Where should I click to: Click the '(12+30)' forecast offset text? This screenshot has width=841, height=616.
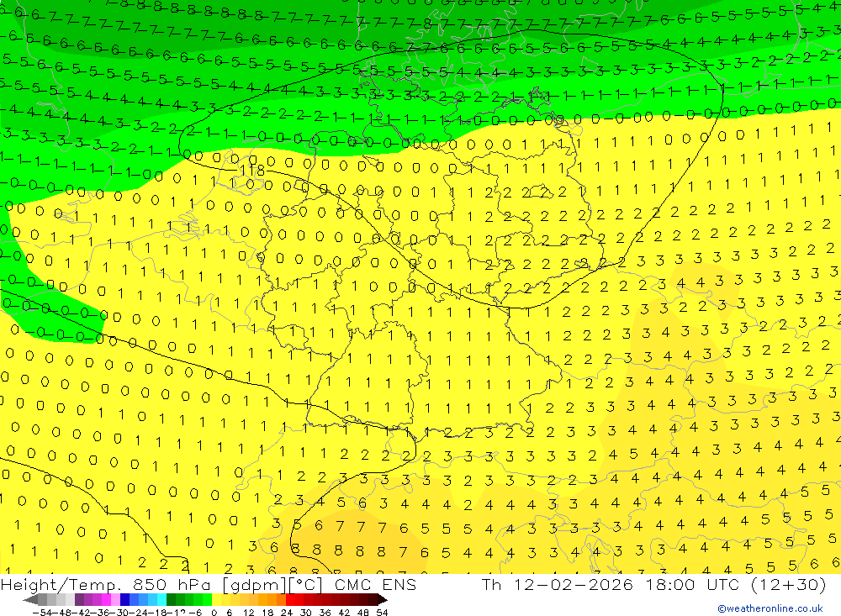pos(789,584)
